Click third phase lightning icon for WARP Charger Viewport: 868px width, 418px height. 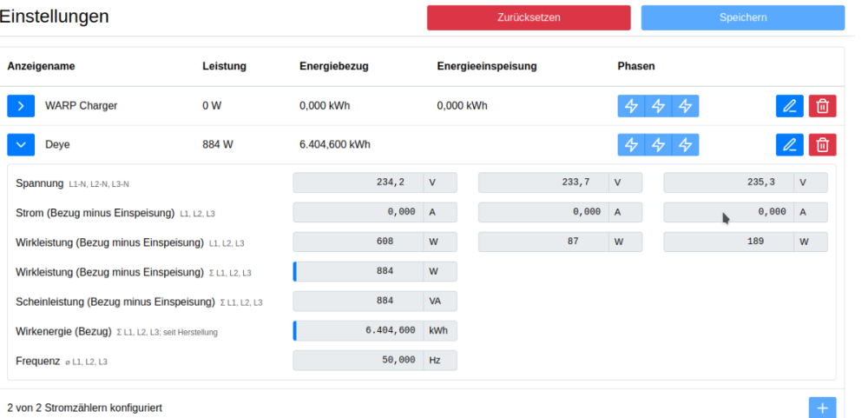point(686,106)
